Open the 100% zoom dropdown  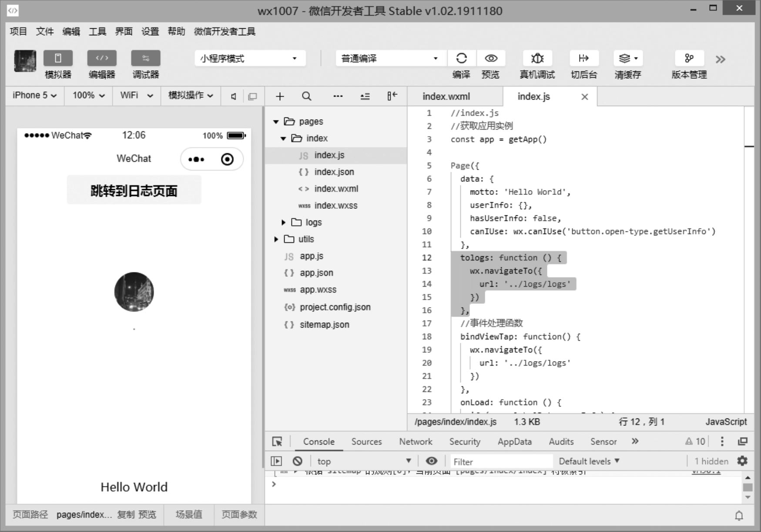coord(89,95)
